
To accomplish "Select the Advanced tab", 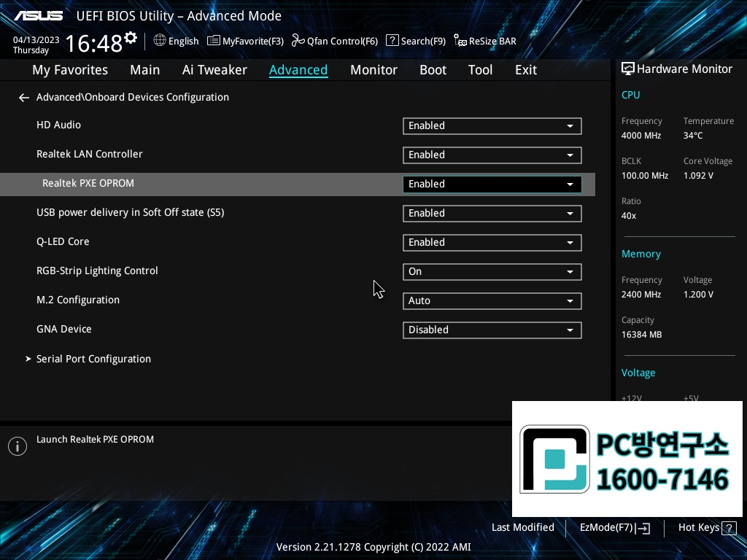I will (x=298, y=70).
